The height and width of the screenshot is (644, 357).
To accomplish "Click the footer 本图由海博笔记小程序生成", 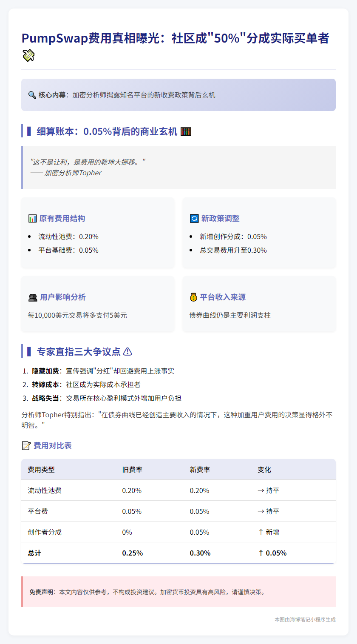I will click(x=305, y=620).
